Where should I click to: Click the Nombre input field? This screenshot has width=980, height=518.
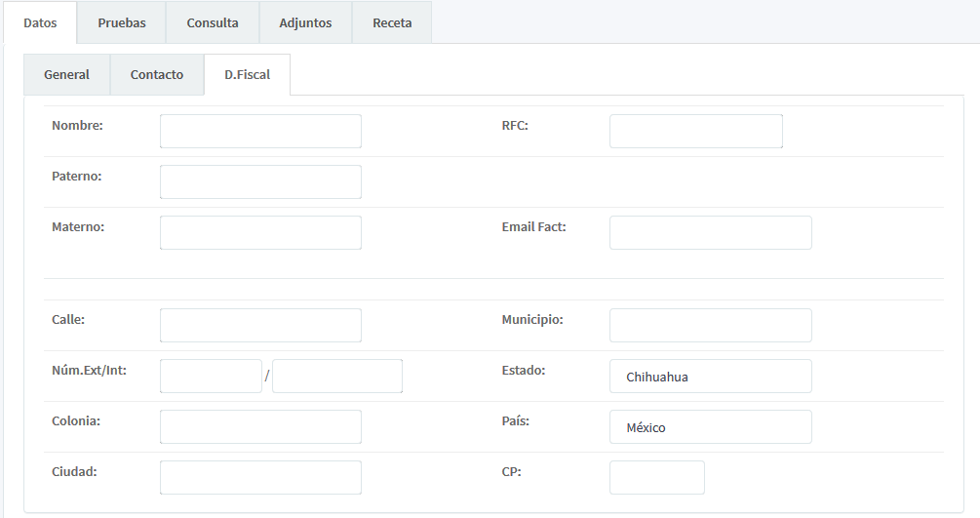coord(260,131)
